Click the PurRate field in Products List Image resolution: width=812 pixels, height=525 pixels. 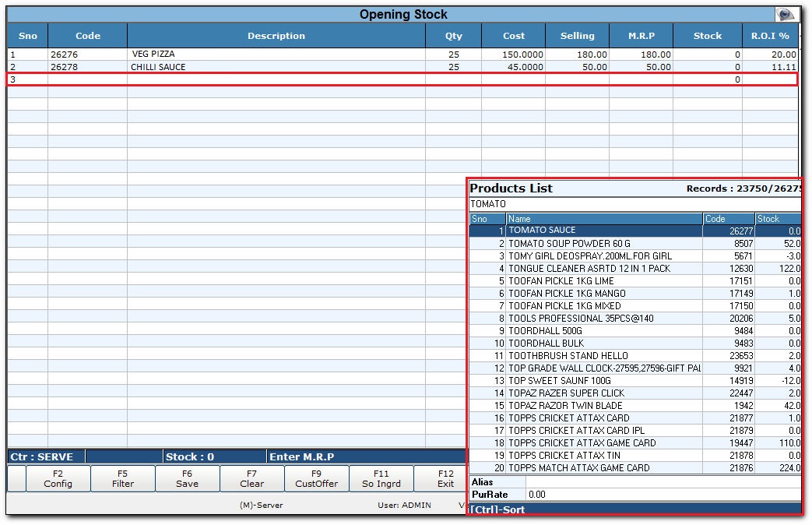[x=662, y=494]
